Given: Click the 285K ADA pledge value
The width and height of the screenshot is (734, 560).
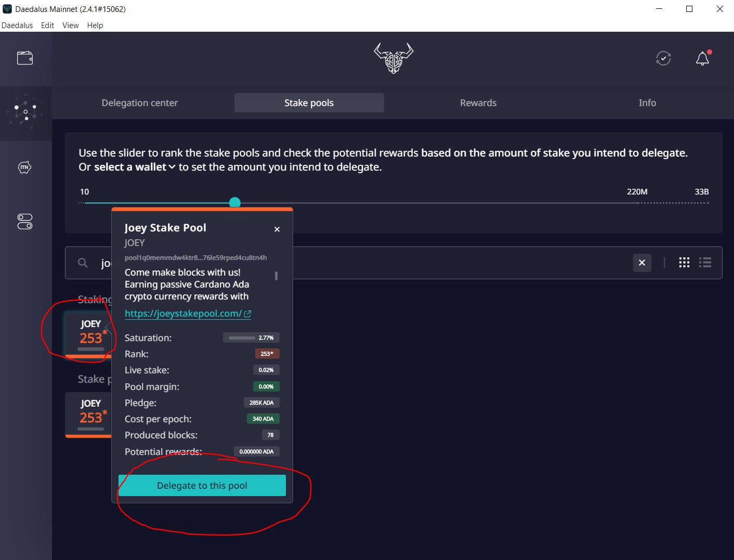Looking at the screenshot, I should (261, 403).
